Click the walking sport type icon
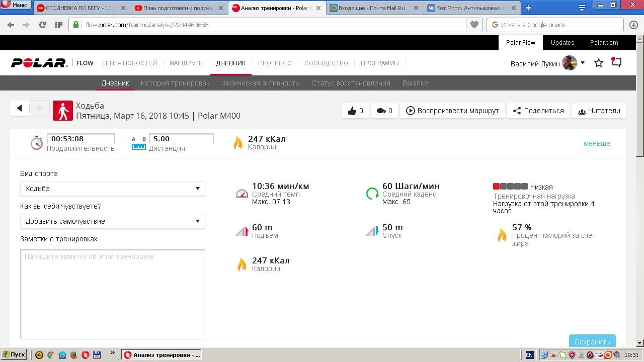 tap(63, 111)
